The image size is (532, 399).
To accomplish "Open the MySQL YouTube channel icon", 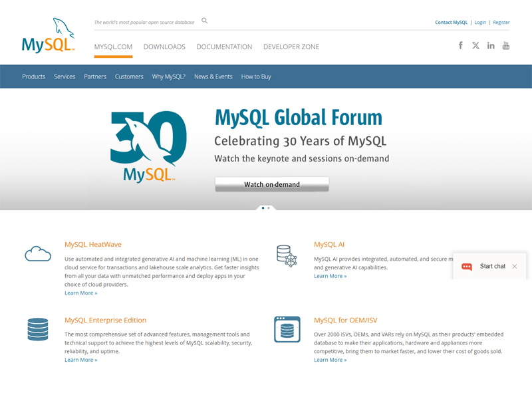I will pos(506,45).
